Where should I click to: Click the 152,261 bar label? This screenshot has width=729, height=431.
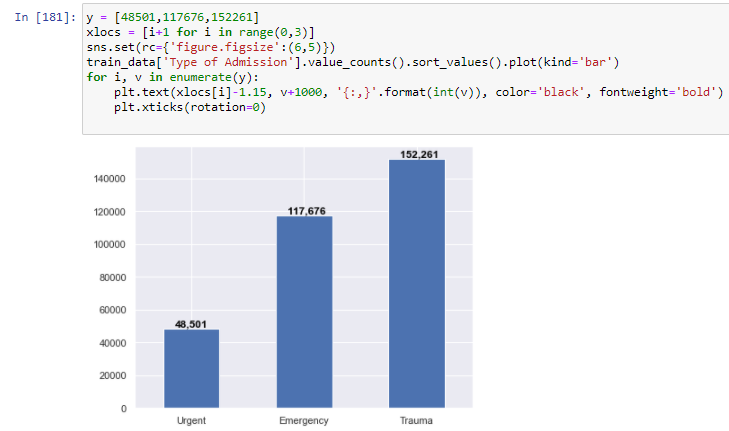tap(419, 154)
